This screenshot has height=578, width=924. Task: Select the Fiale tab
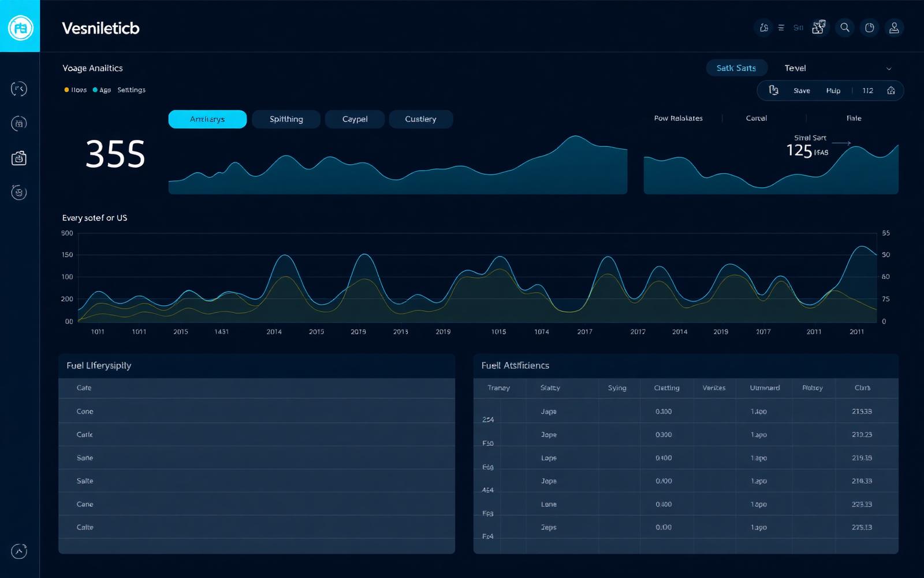pos(854,118)
